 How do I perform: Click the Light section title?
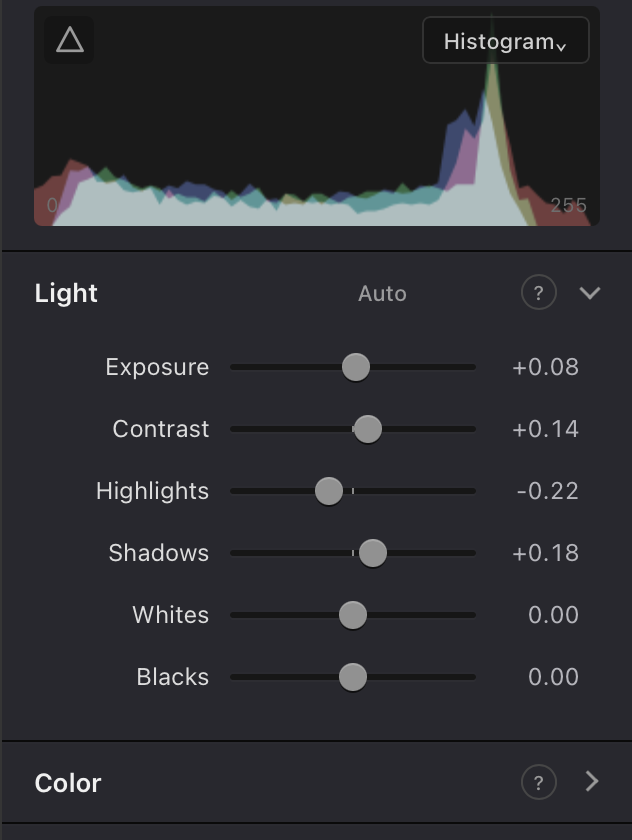coord(66,294)
